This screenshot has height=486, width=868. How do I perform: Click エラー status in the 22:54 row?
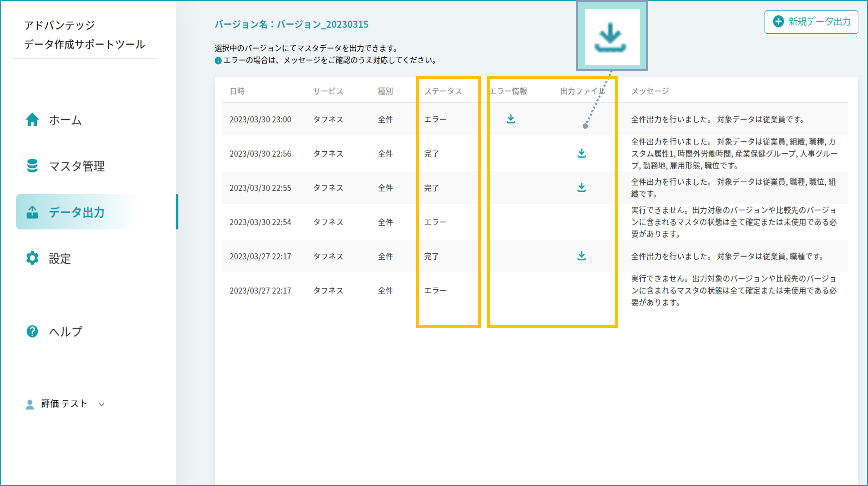(x=435, y=222)
